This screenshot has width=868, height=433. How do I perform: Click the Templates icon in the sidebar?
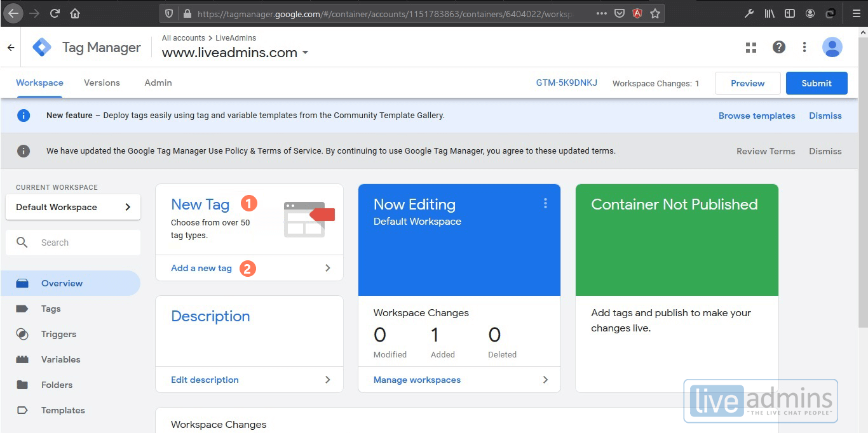click(22, 410)
